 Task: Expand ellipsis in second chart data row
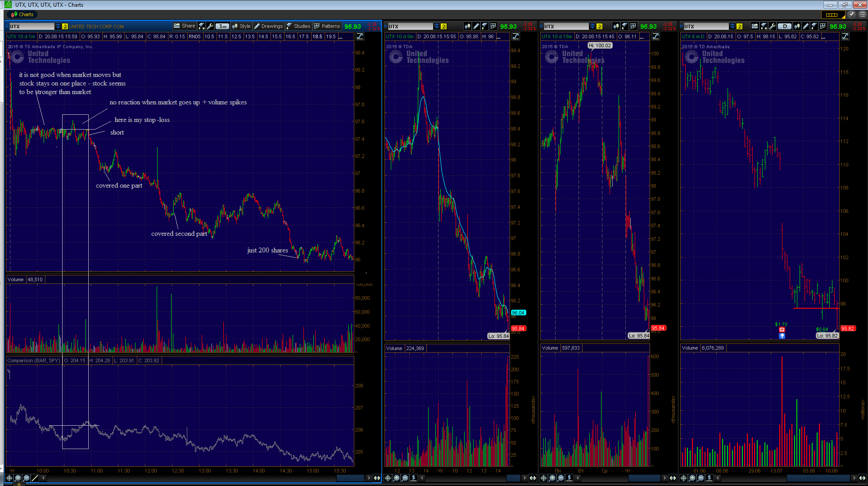(x=498, y=36)
